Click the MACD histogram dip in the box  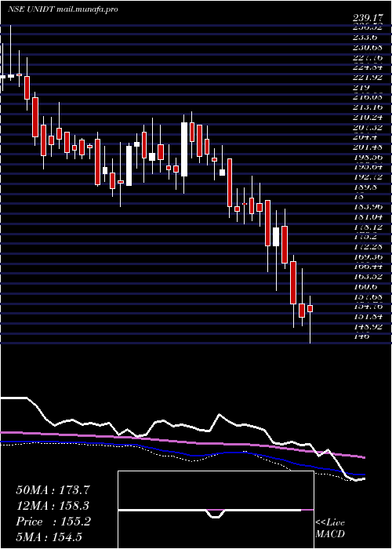click(x=216, y=514)
